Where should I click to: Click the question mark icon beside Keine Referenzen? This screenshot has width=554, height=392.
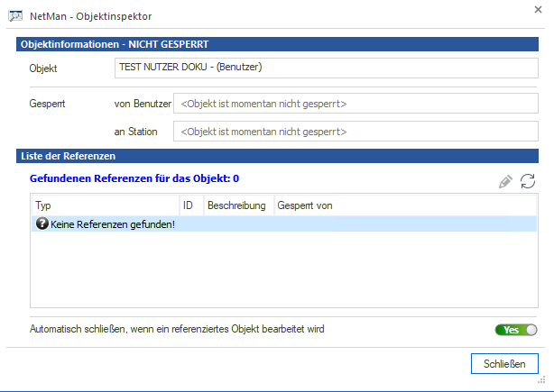(x=42, y=223)
